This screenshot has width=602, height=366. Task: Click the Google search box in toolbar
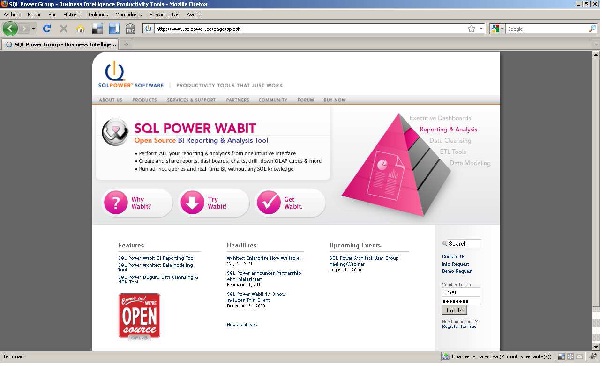547,29
